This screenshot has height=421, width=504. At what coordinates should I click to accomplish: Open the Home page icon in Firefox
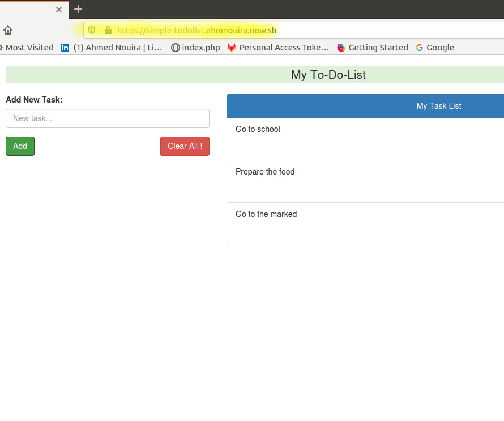click(x=8, y=29)
